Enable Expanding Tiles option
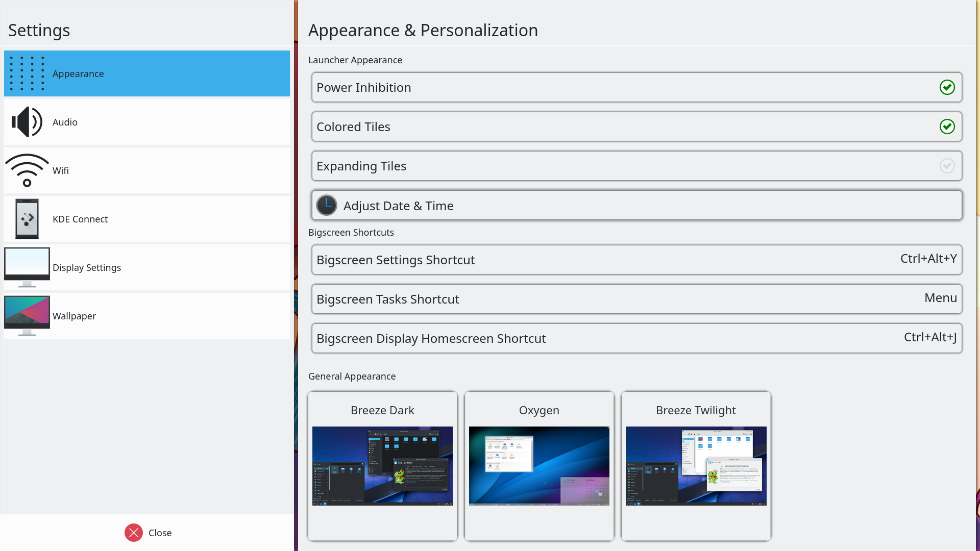Image resolution: width=980 pixels, height=551 pixels. coord(947,165)
